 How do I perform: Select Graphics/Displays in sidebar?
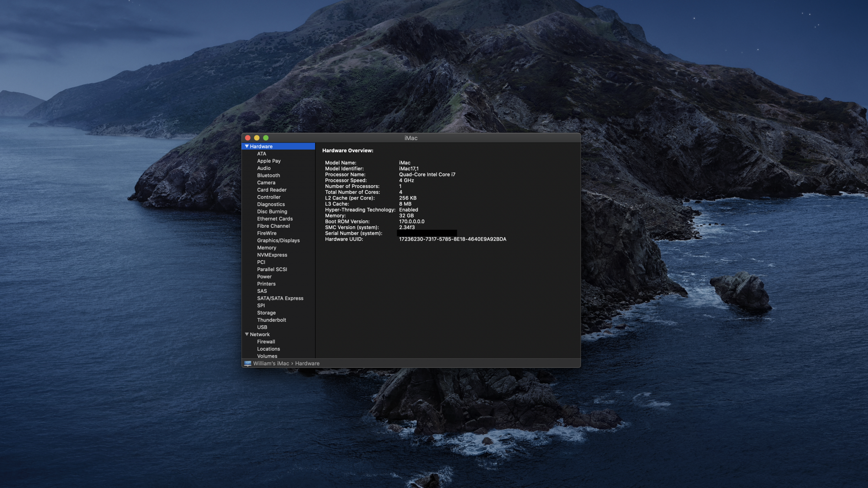click(x=278, y=240)
